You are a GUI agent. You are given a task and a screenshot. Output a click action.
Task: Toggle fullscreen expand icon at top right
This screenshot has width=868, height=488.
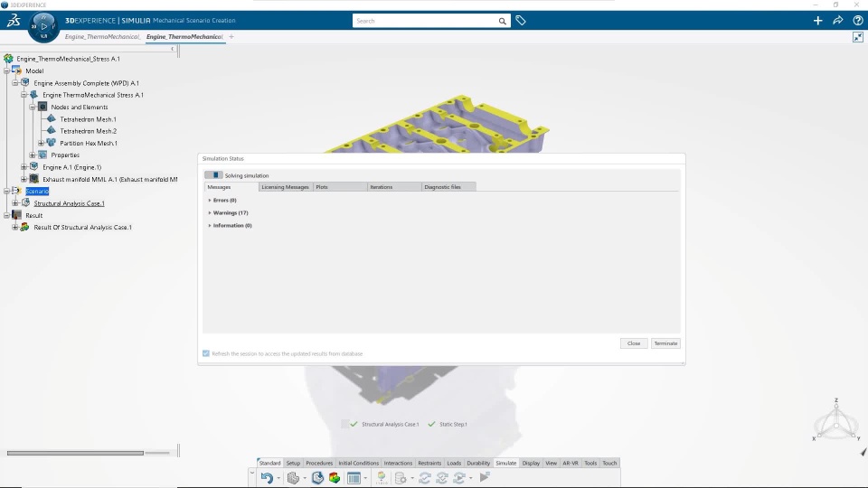857,37
